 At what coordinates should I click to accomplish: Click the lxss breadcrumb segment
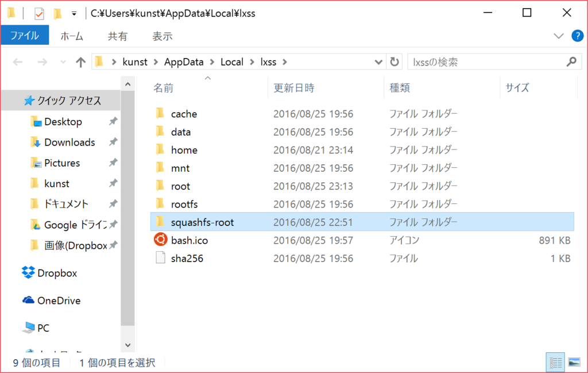tap(268, 62)
